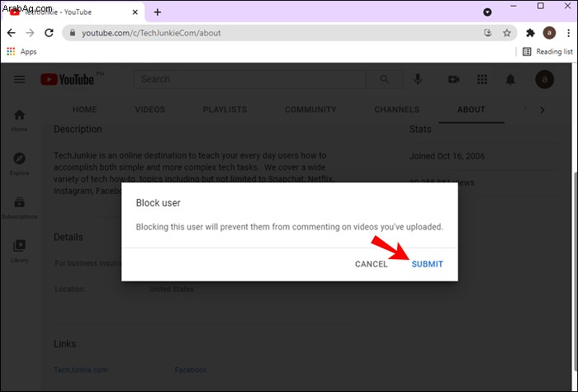Screen dimensions: 578x392
Task: Open the tab search dropdown arrow
Action: (x=487, y=12)
